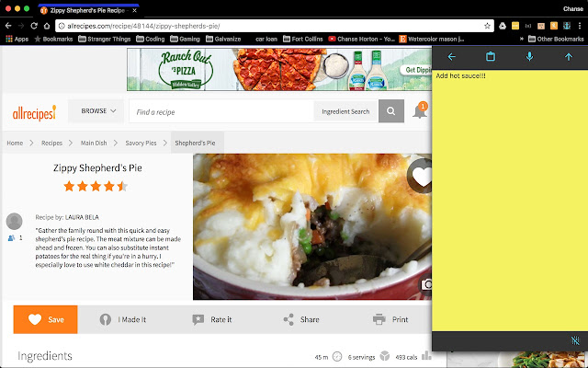This screenshot has width=588, height=368.
Task: Reload the allrecipes page
Action: coord(34,26)
